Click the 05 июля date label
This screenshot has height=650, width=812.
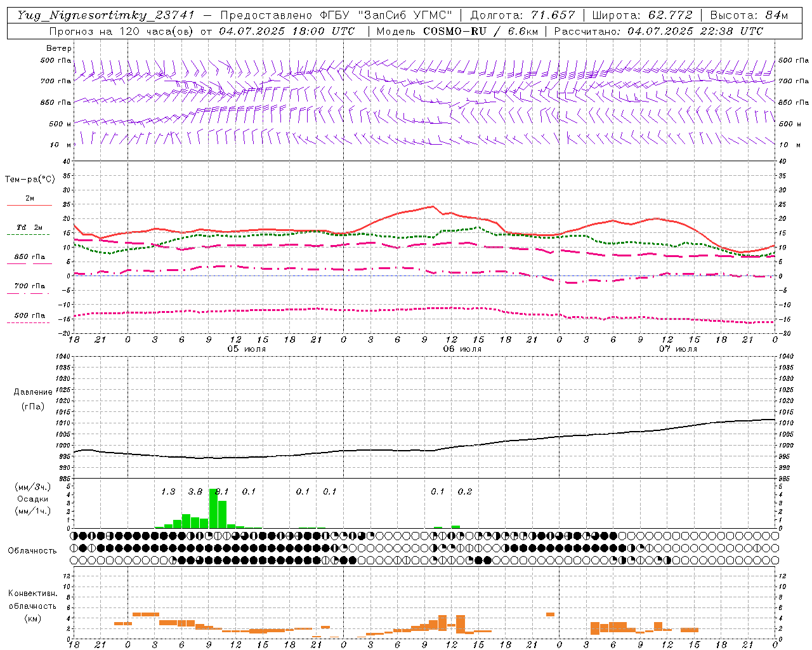pos(247,349)
